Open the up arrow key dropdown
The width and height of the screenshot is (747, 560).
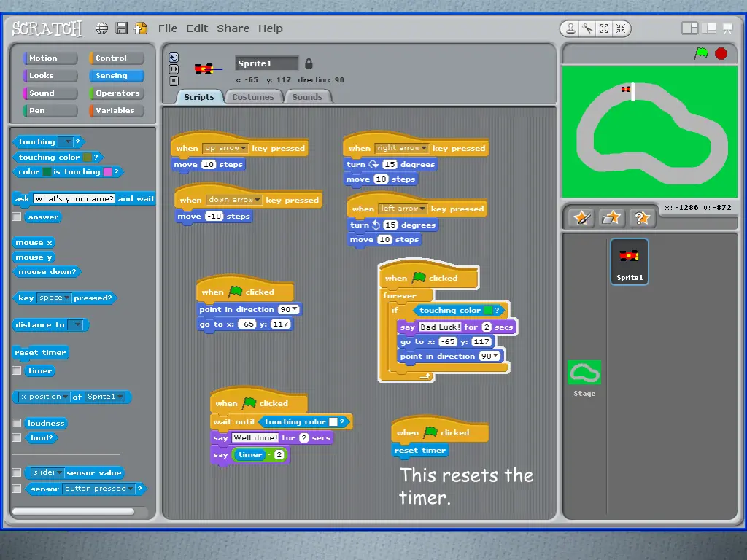point(225,148)
